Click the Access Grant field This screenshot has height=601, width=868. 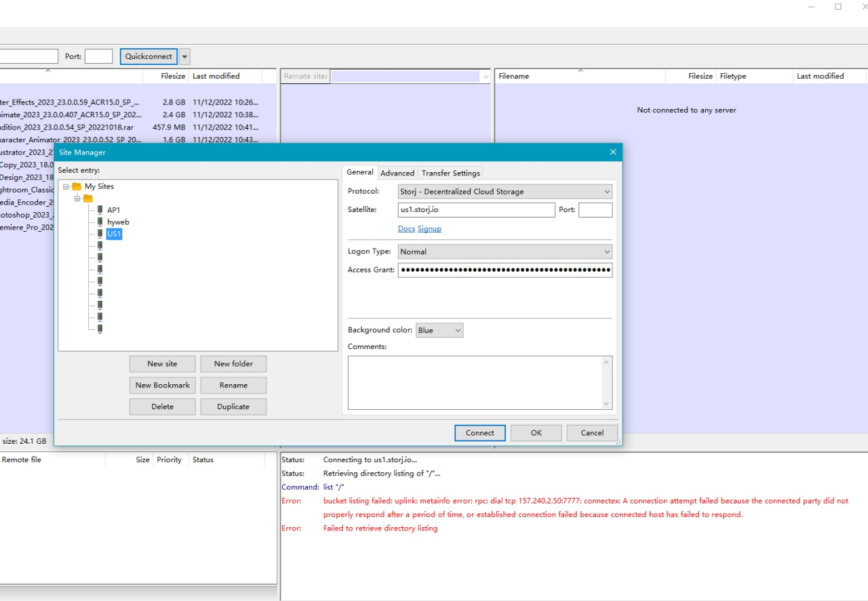tap(505, 270)
